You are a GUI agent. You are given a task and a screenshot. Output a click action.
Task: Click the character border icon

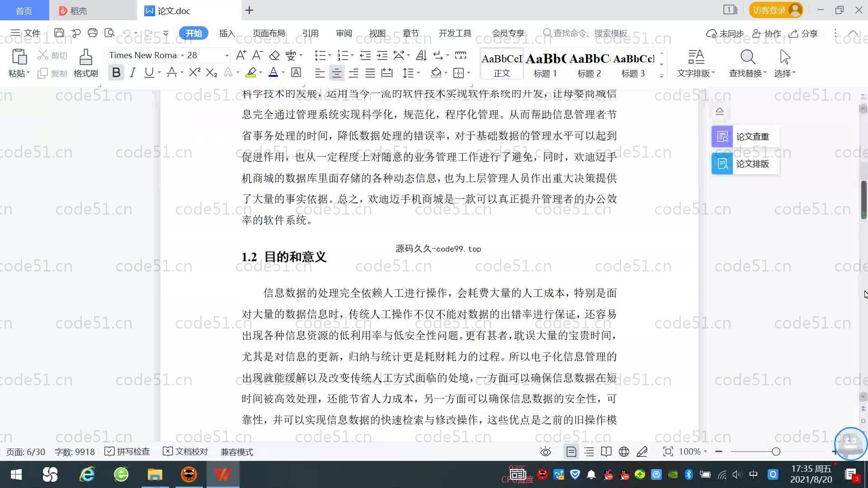pos(296,72)
